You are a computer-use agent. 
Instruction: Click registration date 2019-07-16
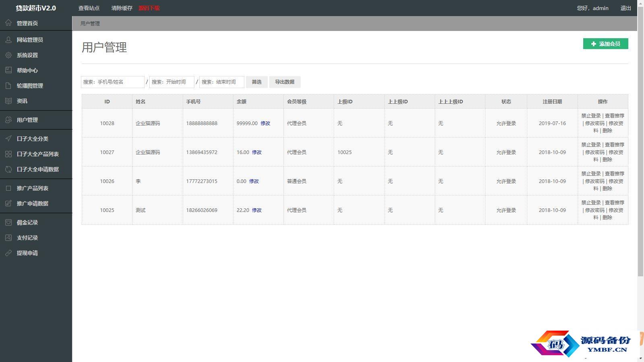tap(552, 123)
